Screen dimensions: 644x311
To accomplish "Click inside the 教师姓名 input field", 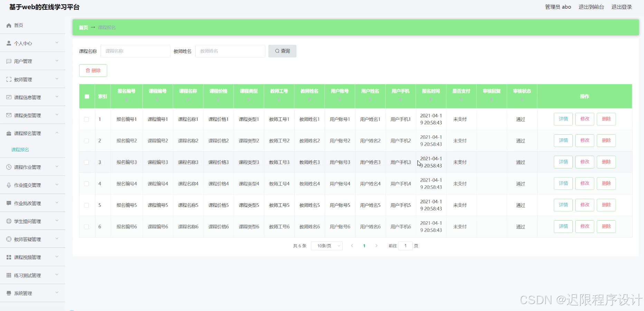I will 230,51.
